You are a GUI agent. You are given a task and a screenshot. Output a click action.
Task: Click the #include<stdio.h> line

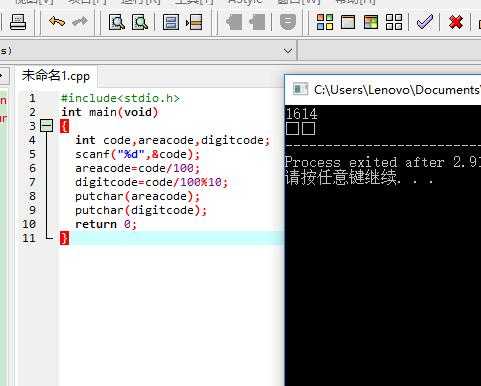(120, 98)
